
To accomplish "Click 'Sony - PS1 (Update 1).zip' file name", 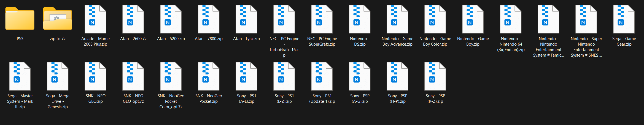I will pyautogui.click(x=322, y=99).
